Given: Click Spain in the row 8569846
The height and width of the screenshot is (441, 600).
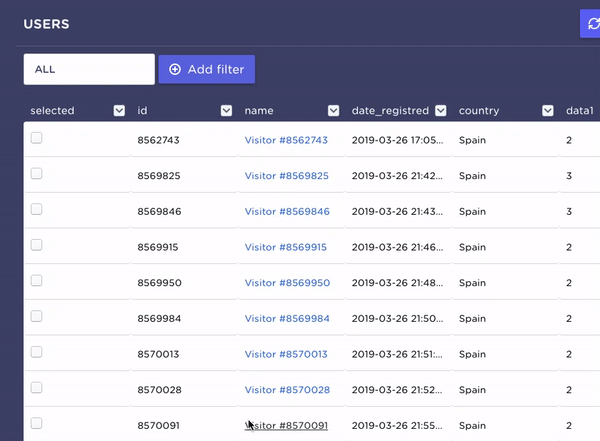Looking at the screenshot, I should [472, 211].
